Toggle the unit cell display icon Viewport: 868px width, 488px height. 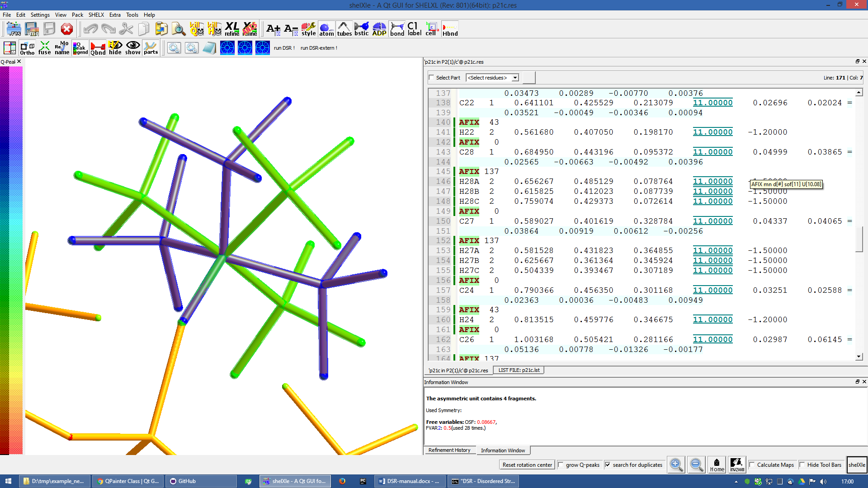tap(431, 29)
